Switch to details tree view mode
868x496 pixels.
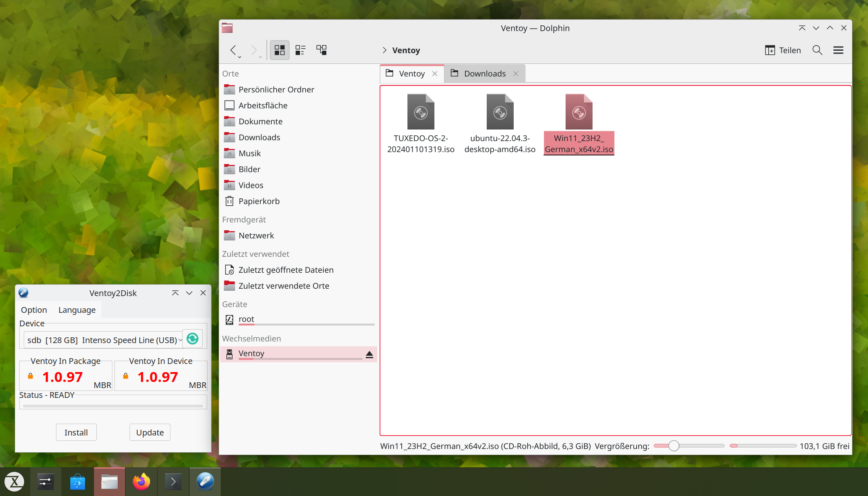pos(322,50)
